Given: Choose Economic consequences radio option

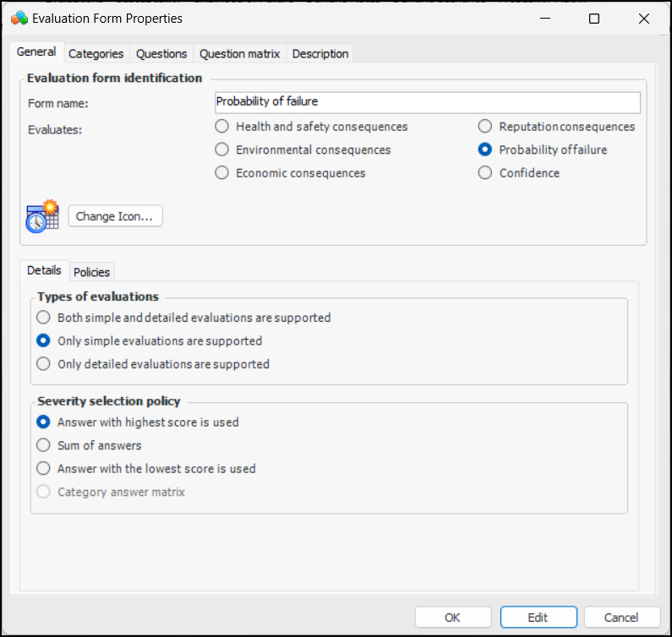Looking at the screenshot, I should pos(222,173).
